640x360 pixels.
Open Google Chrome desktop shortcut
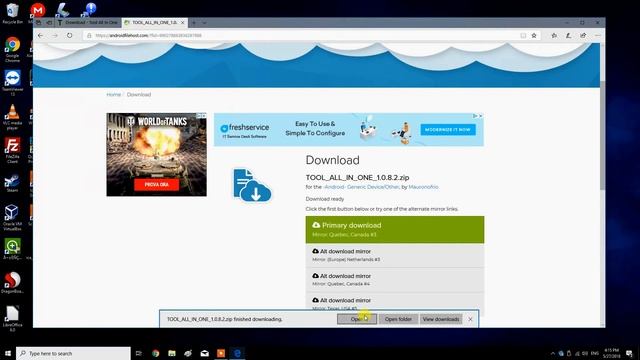pos(12,49)
